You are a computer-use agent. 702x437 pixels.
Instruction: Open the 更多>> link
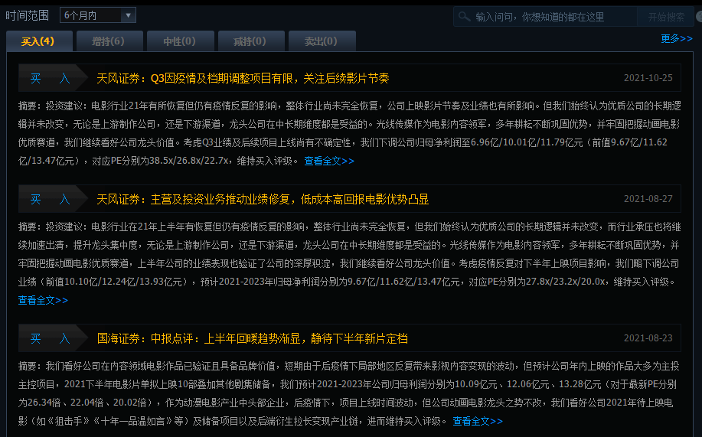[676, 39]
